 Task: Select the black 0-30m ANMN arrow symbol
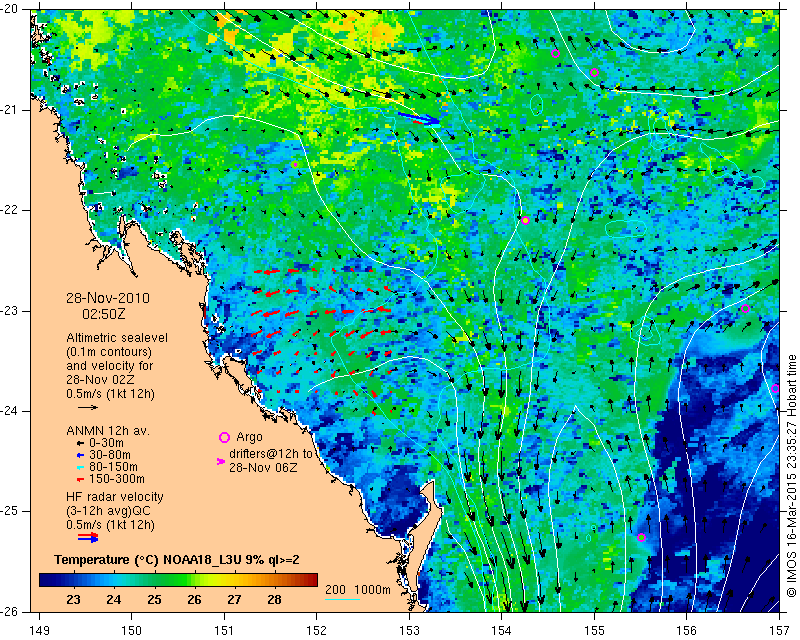(80, 443)
